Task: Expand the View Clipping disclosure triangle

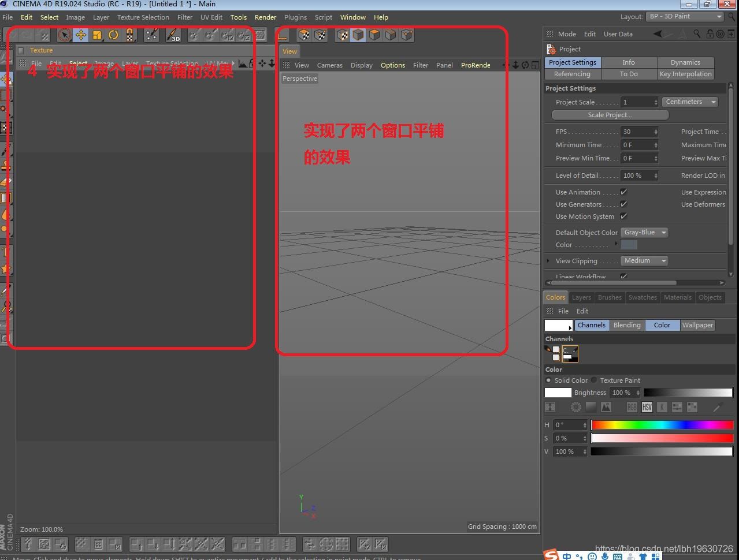Action: tap(548, 261)
